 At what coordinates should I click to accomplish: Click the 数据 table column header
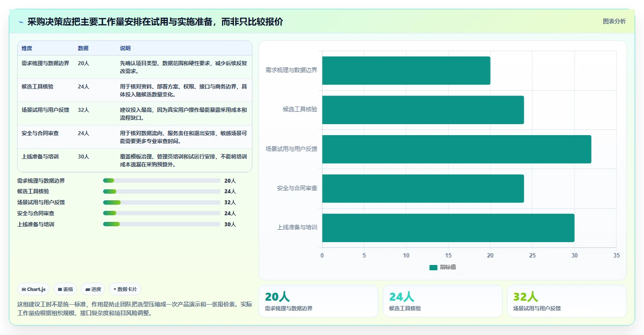[83, 48]
